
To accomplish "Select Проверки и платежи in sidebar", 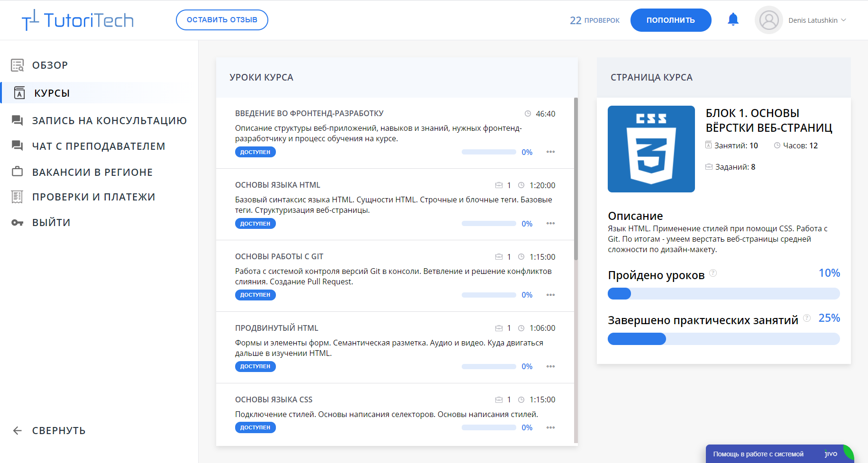I will click(93, 197).
